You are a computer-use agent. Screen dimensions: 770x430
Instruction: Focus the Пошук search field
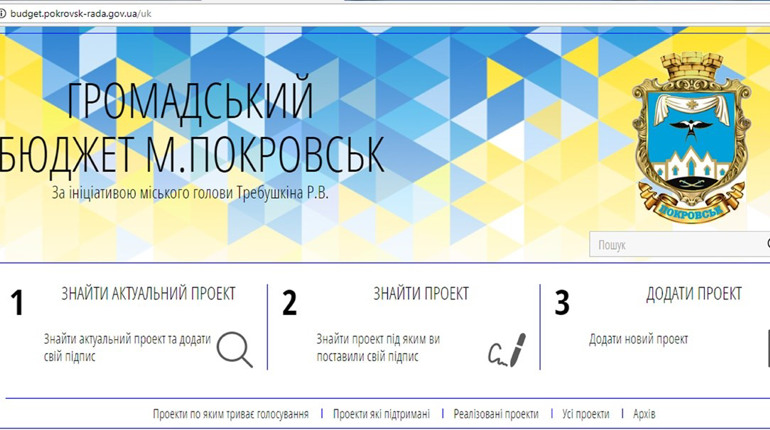(675, 244)
